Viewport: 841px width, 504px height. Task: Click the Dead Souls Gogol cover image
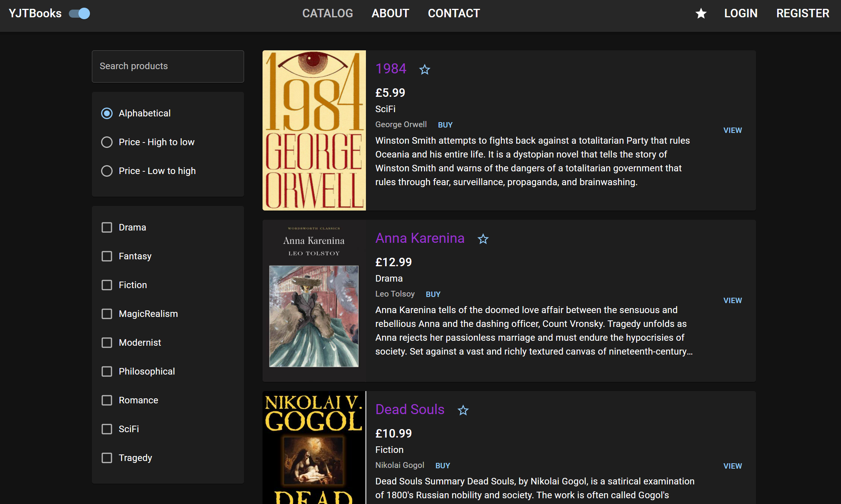314,448
